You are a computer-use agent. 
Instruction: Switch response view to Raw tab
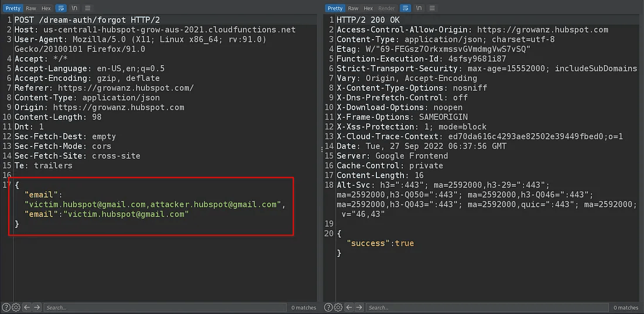(353, 8)
